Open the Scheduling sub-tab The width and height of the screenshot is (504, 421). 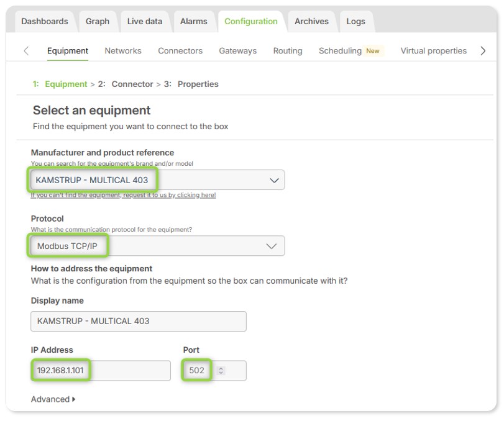(340, 51)
